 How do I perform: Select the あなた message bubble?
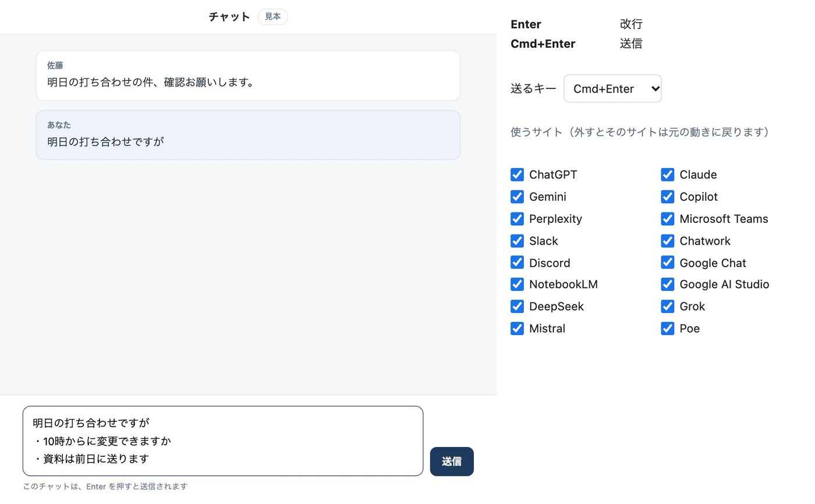click(x=248, y=135)
